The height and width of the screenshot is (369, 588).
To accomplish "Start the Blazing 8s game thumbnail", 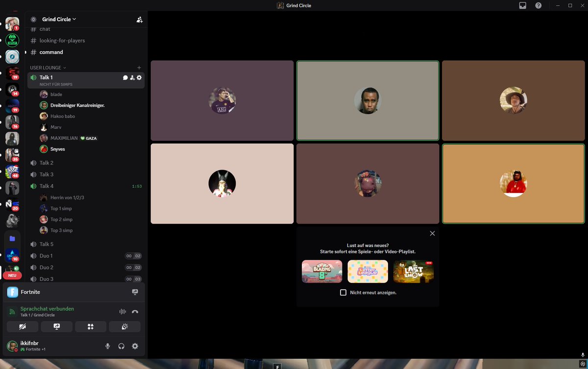I will coord(322,271).
